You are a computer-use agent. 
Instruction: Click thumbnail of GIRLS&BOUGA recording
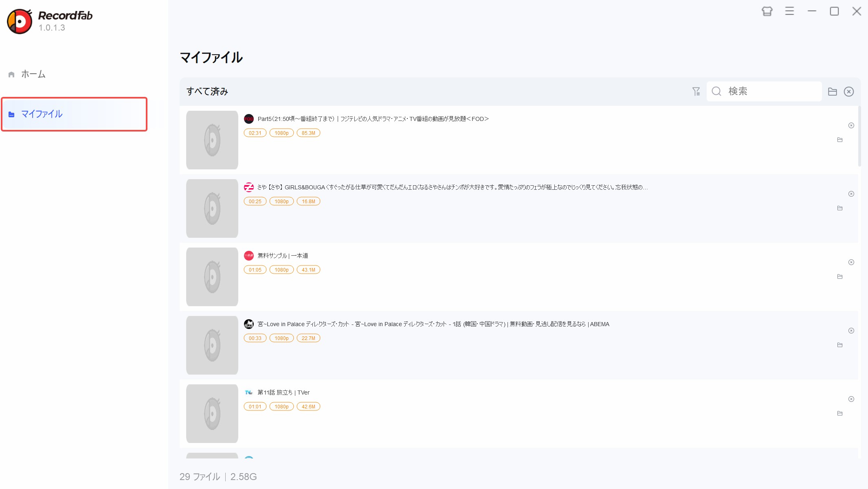212,208
